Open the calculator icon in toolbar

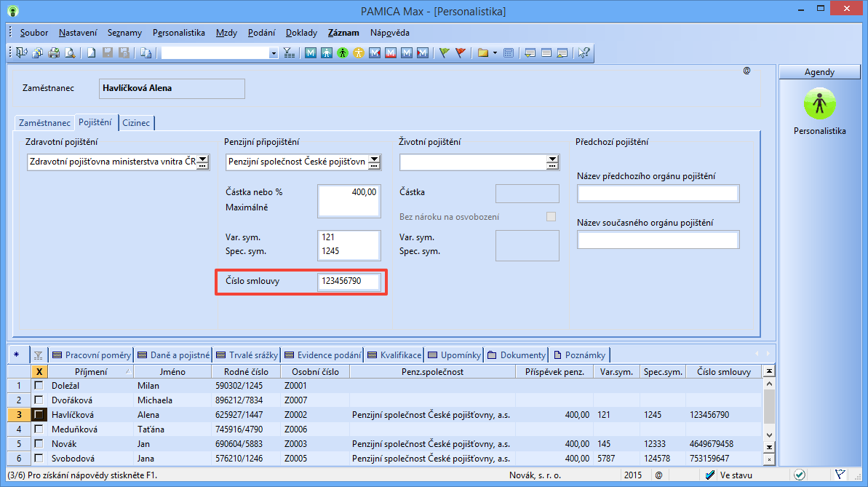click(509, 52)
